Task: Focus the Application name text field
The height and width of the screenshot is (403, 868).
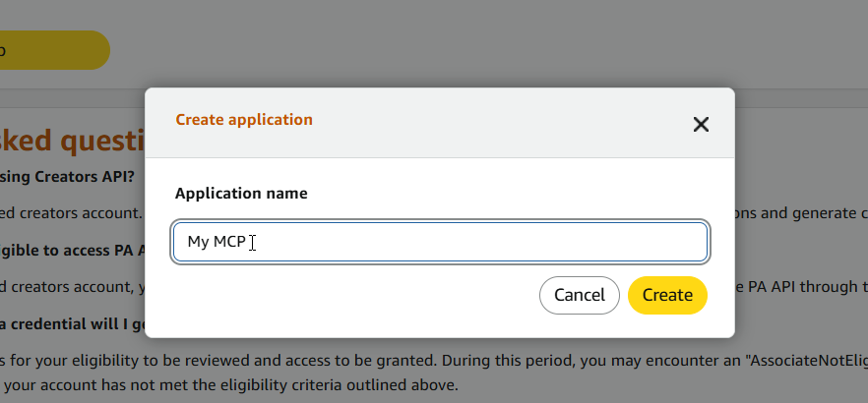Action: [x=440, y=242]
